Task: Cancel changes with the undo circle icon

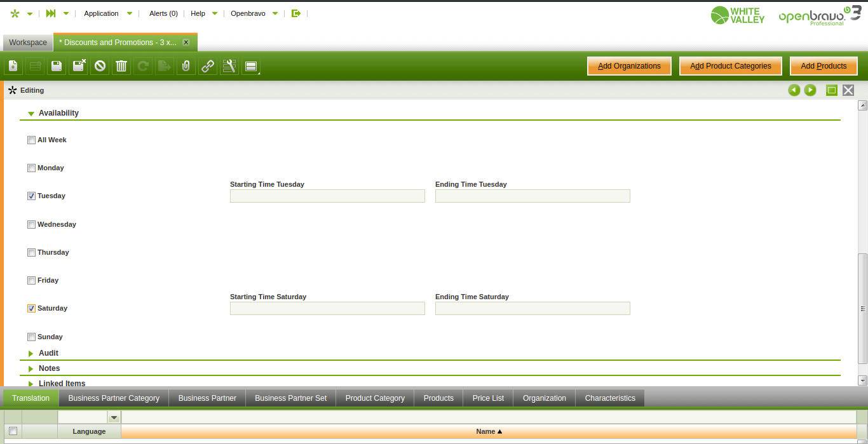Action: [100, 66]
